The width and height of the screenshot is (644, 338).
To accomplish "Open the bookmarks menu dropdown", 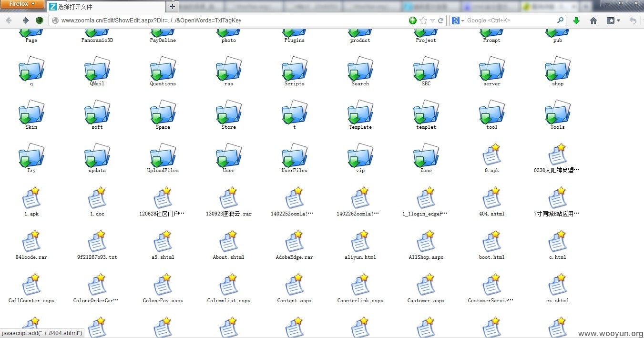I will 613,20.
